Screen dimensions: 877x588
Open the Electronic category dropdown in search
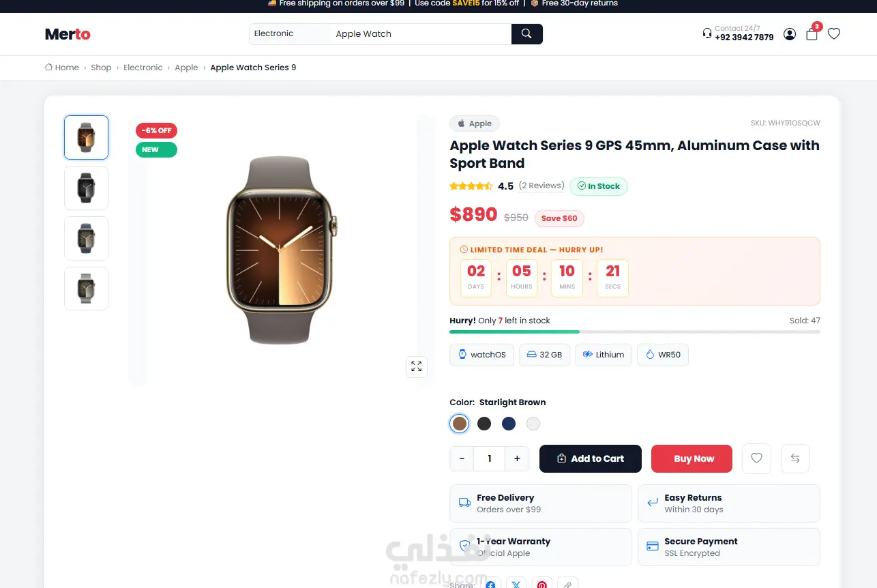pos(286,34)
